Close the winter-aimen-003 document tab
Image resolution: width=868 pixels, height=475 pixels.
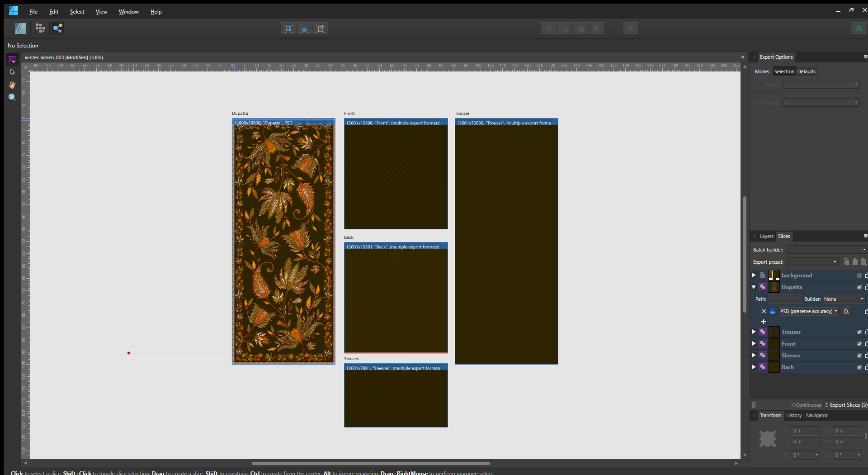(x=742, y=57)
